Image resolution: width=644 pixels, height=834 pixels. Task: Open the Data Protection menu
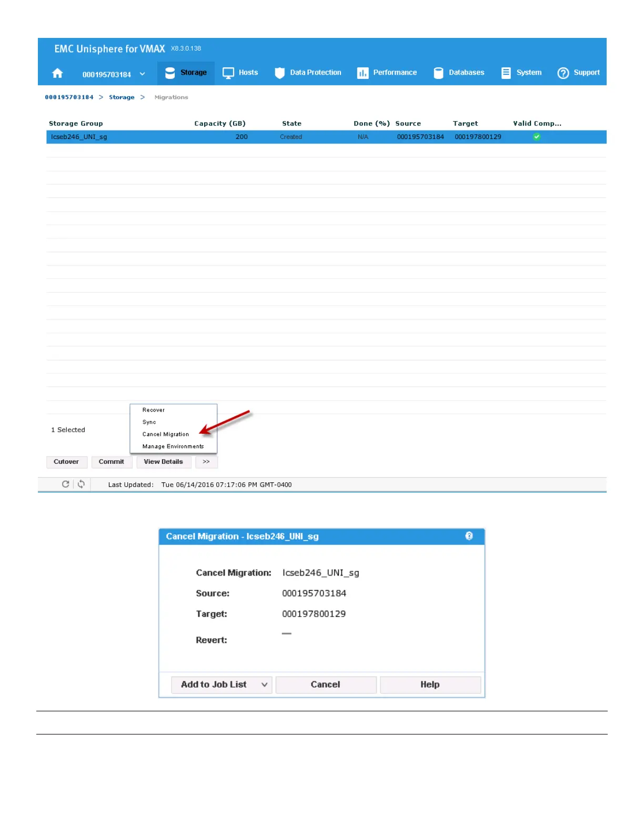tap(316, 73)
